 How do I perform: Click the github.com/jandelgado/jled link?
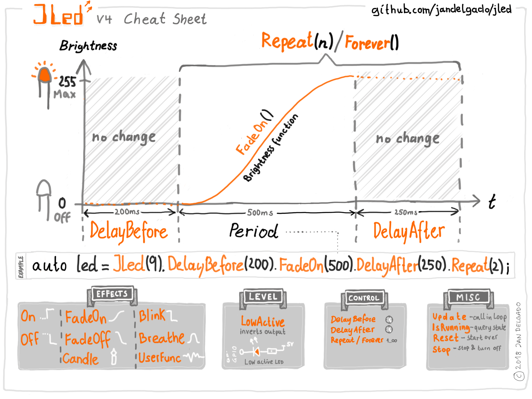pos(440,14)
